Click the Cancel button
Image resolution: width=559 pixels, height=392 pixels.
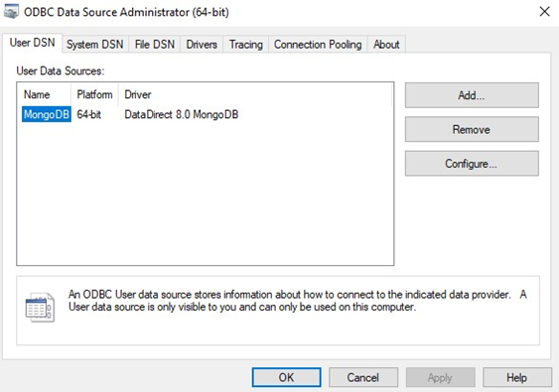coord(363,377)
